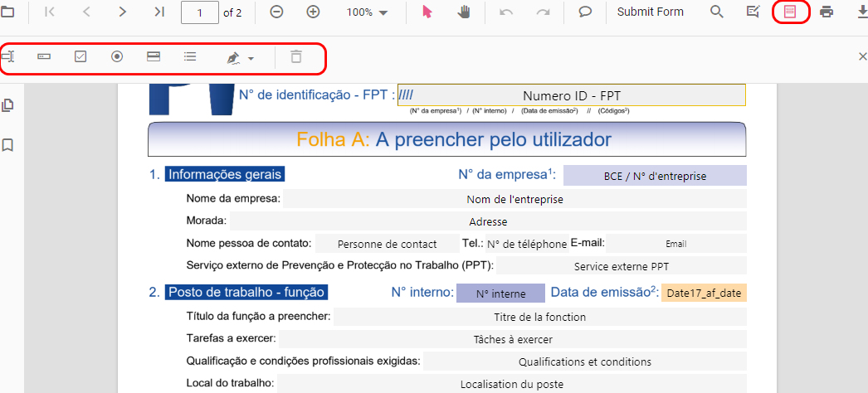Open the signature field pen dropdown
This screenshot has height=393, width=868.
click(241, 58)
